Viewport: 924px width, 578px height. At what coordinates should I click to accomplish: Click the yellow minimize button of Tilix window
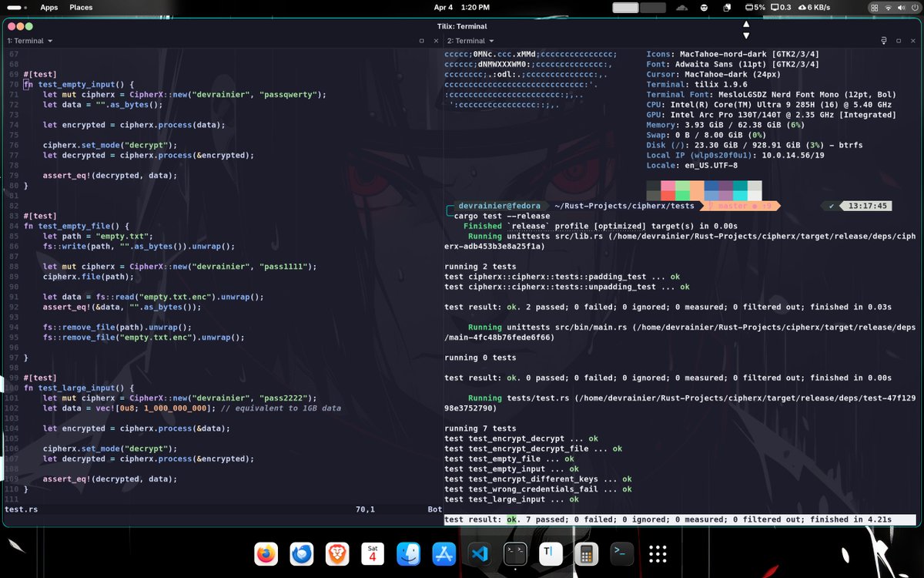20,26
